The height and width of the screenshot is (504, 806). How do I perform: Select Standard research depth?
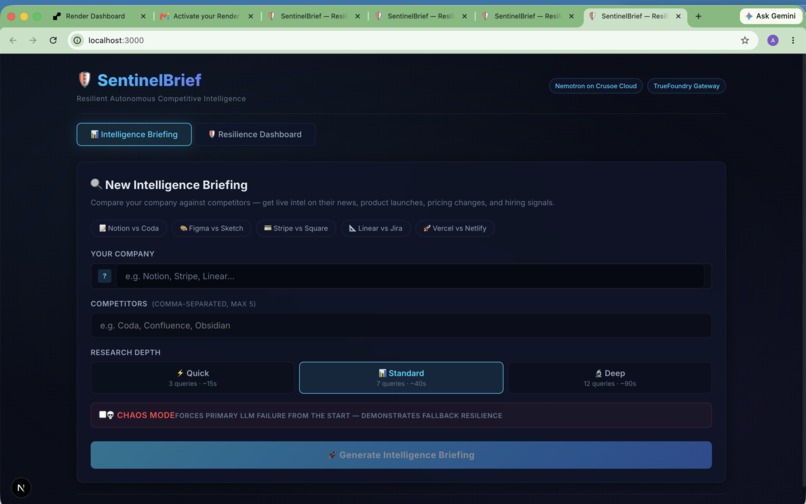401,377
